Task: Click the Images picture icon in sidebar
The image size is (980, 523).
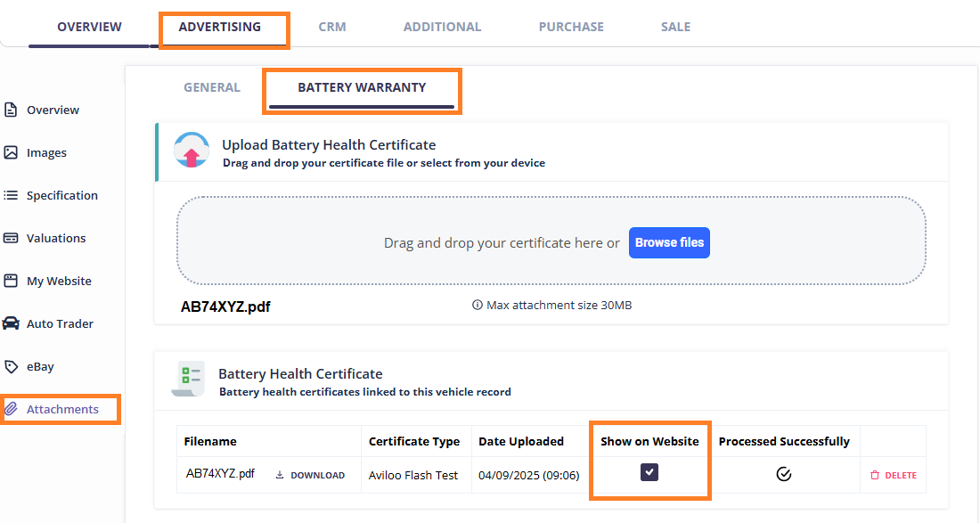Action: 11,153
